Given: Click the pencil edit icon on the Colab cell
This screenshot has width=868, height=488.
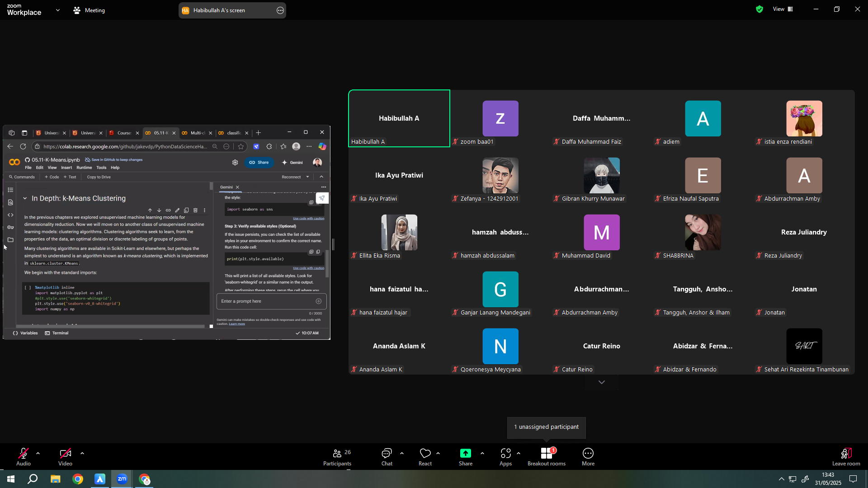Looking at the screenshot, I should 177,210.
